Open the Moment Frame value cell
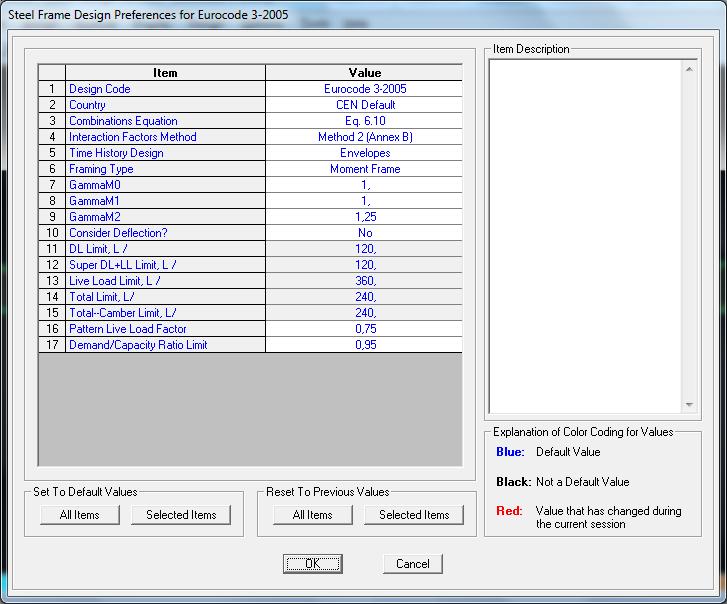727x604 pixels. click(364, 169)
